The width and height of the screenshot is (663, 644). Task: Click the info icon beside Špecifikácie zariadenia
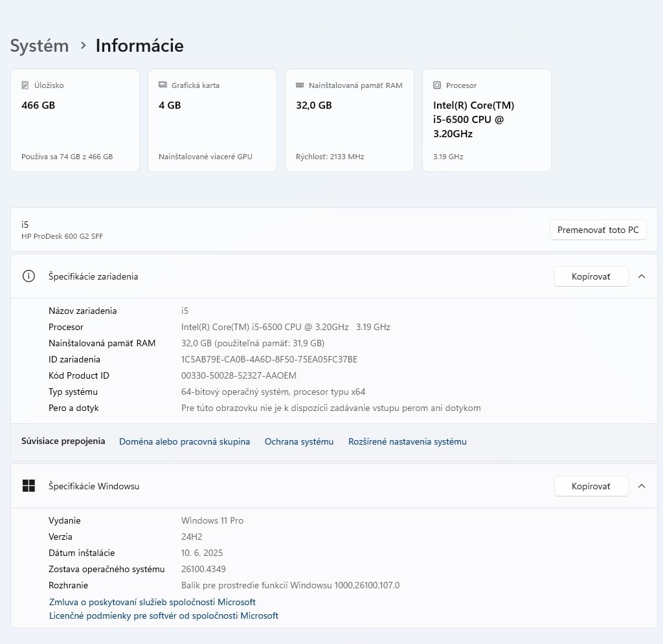28,276
